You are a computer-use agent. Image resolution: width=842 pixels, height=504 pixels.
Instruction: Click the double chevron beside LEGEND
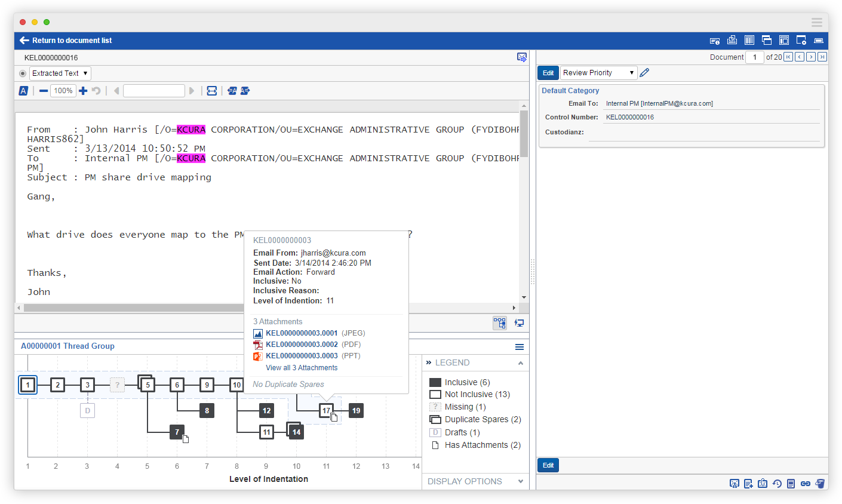pyautogui.click(x=429, y=362)
